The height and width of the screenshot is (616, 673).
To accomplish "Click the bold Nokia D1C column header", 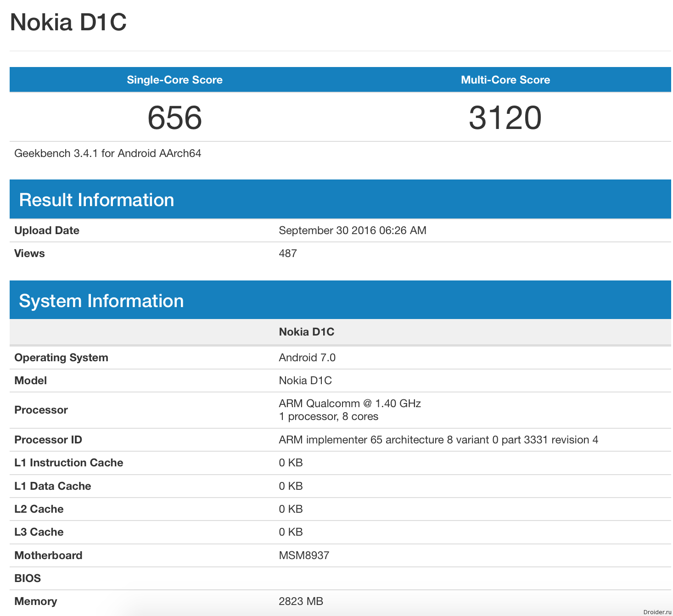I will (307, 332).
